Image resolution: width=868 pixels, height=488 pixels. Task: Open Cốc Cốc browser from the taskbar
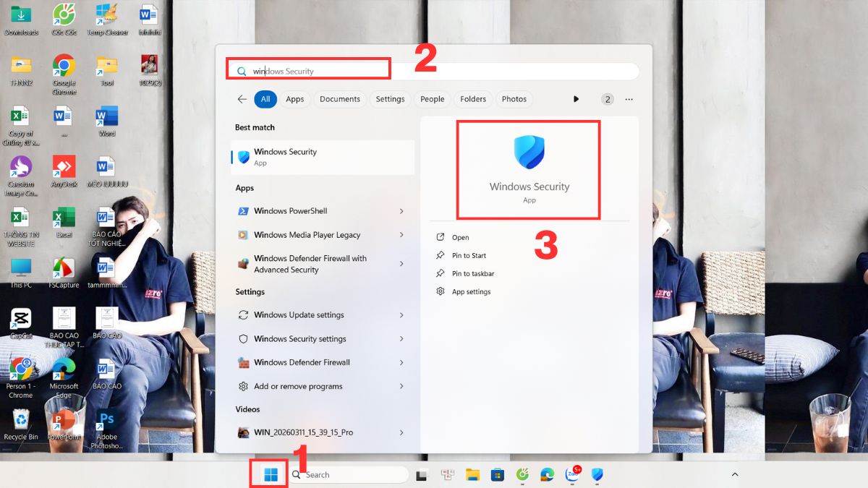522,475
